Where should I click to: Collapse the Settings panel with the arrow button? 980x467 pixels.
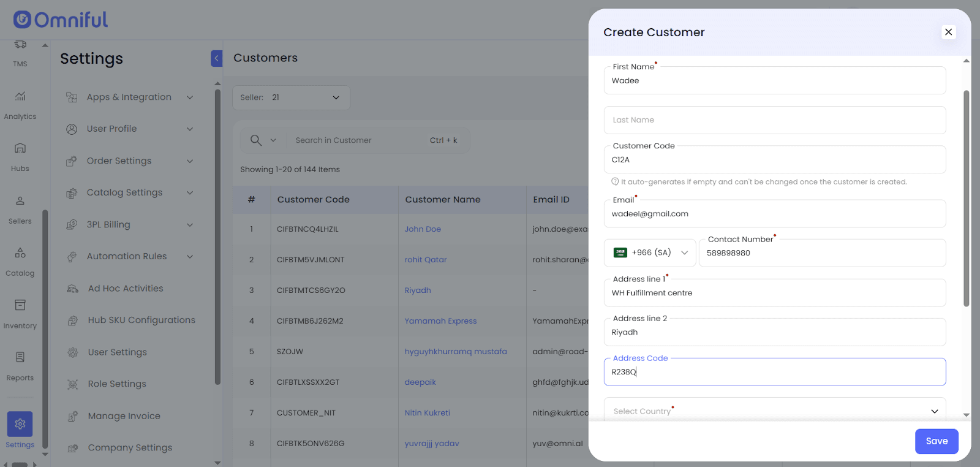[216, 58]
